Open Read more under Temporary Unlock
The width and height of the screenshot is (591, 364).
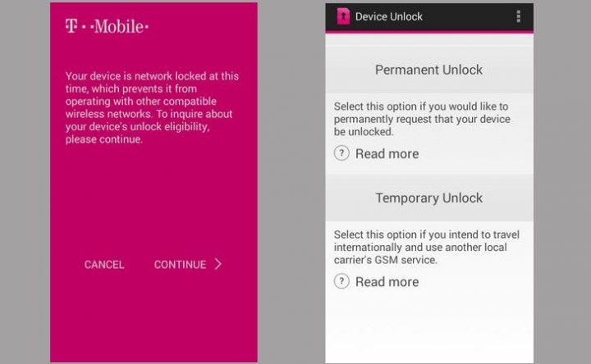click(387, 282)
